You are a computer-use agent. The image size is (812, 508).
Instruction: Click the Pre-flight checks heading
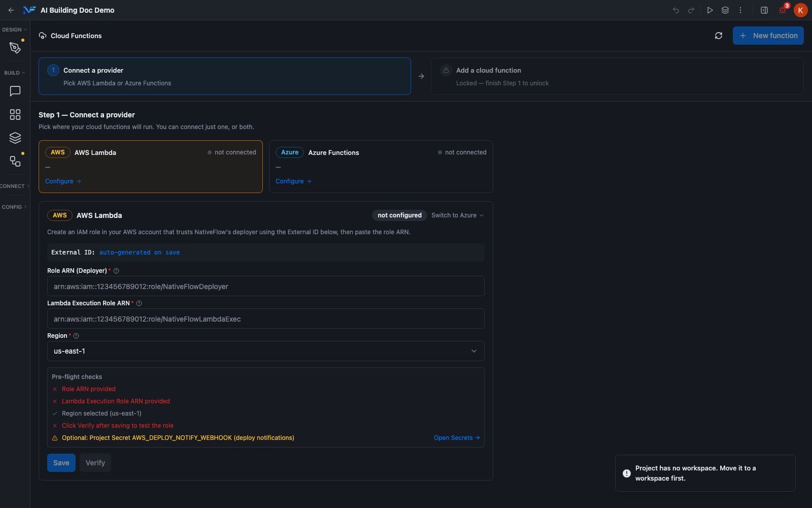pos(77,377)
